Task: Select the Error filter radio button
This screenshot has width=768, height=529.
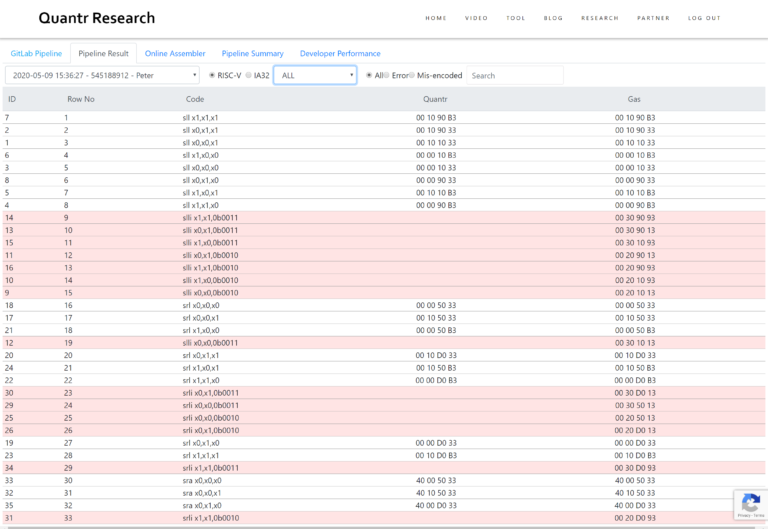Action: point(386,75)
